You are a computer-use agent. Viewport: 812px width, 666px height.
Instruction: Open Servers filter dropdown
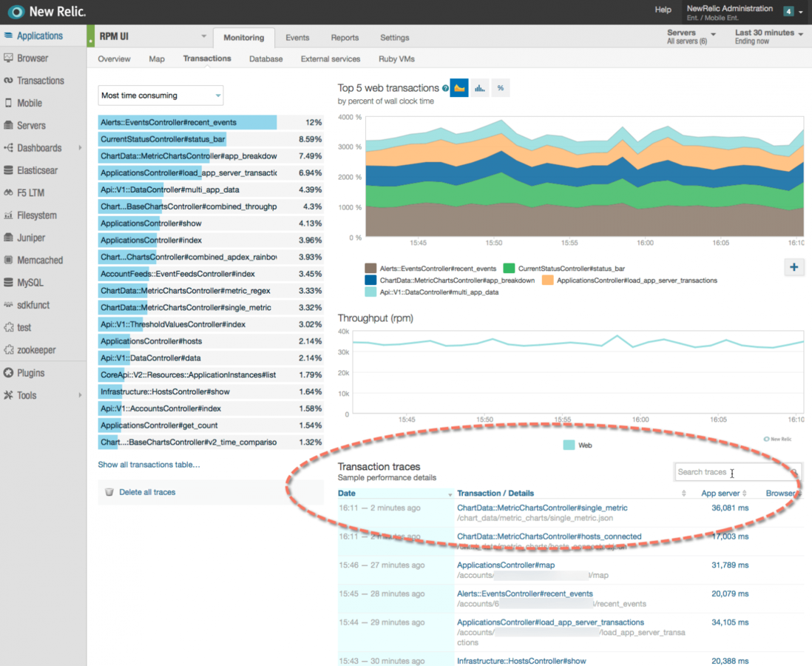pos(691,36)
